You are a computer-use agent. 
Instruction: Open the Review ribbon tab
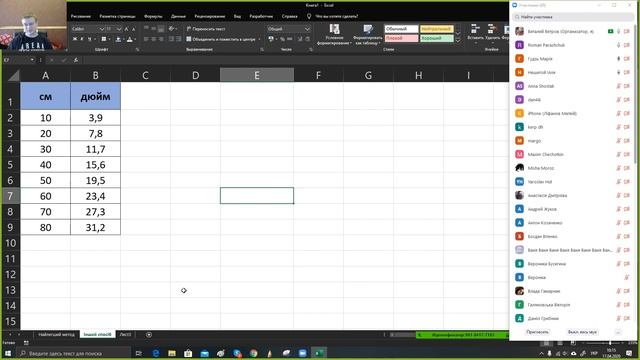[x=210, y=16]
